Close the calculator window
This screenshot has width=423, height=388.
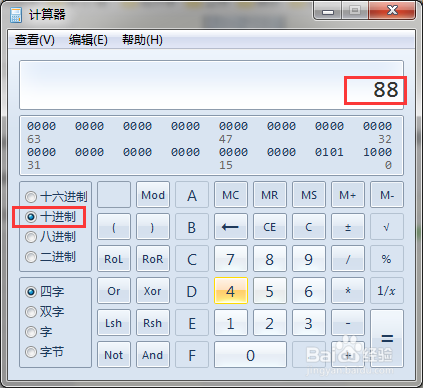coord(392,11)
